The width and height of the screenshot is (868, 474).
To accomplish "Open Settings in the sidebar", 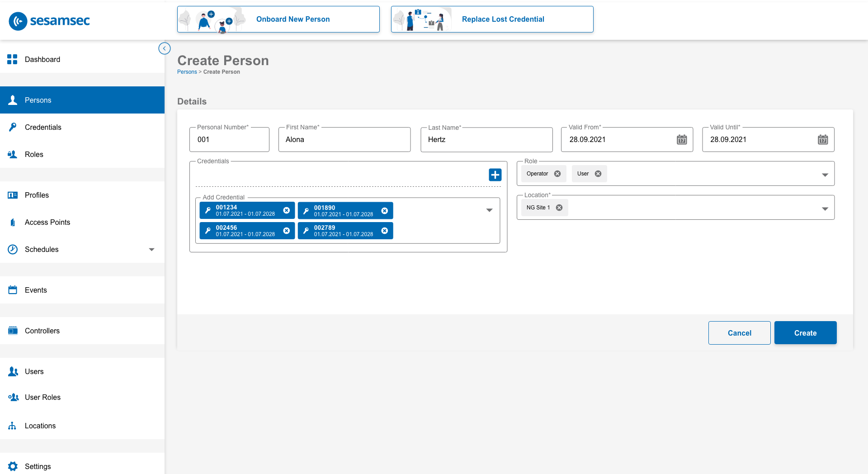I will tap(38, 466).
